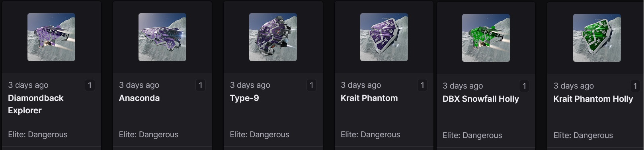Click the count badge on Anaconda card
The image size is (644, 150).
[201, 85]
